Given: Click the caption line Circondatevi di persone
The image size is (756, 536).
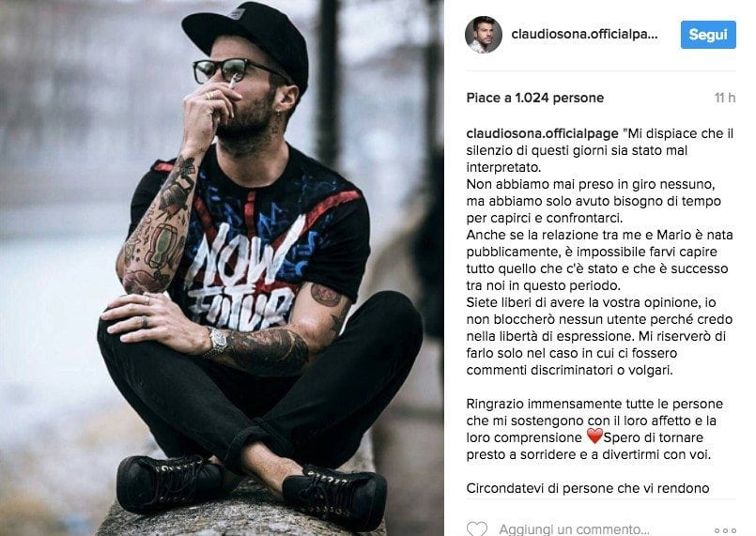Looking at the screenshot, I should [588, 488].
